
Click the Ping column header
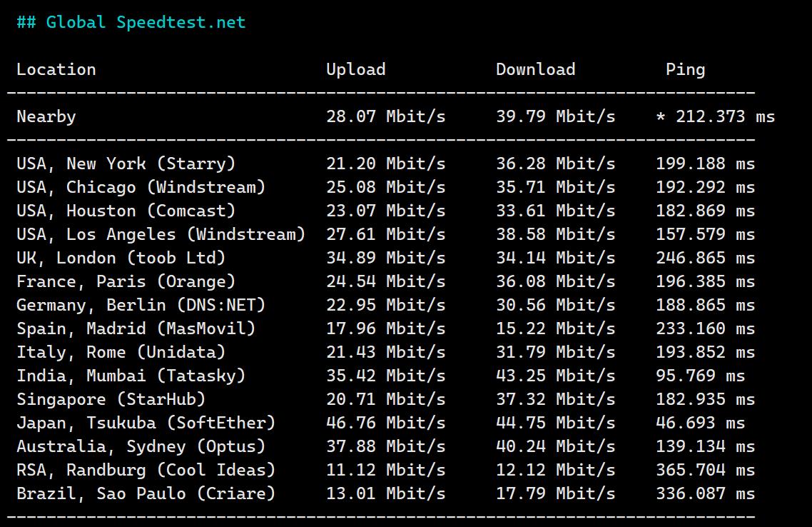point(685,69)
